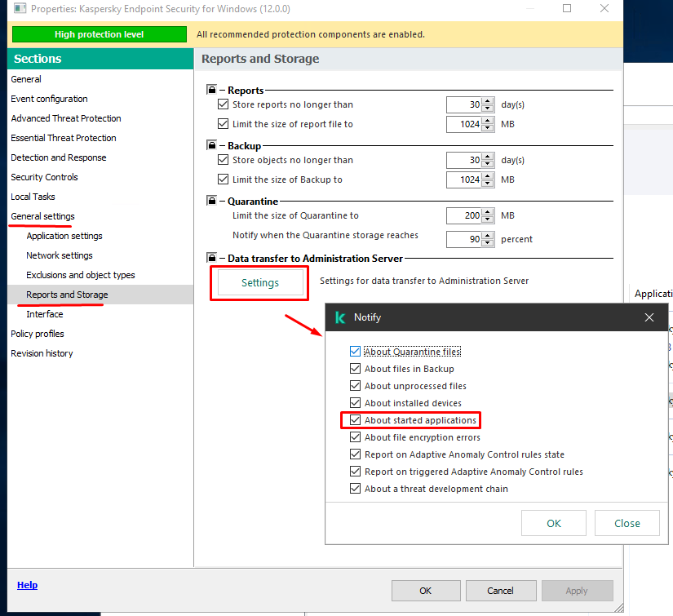The image size is (673, 616).
Task: Select General settings section
Action: (42, 216)
